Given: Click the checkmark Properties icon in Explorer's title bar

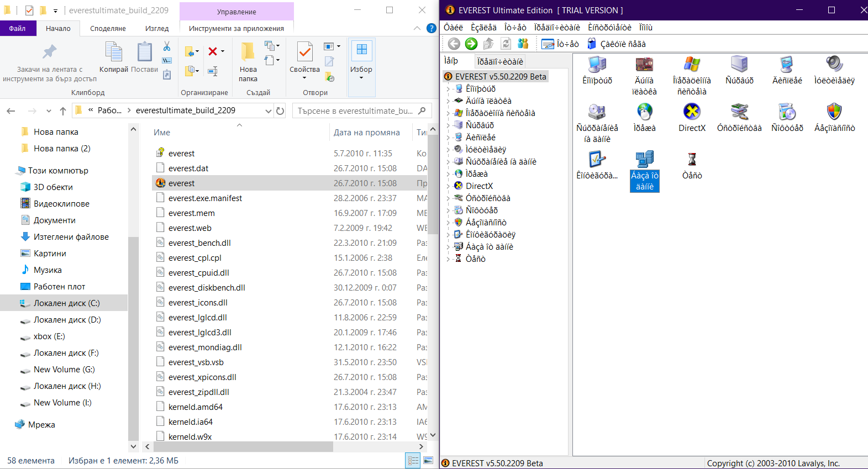Looking at the screenshot, I should coord(29,10).
